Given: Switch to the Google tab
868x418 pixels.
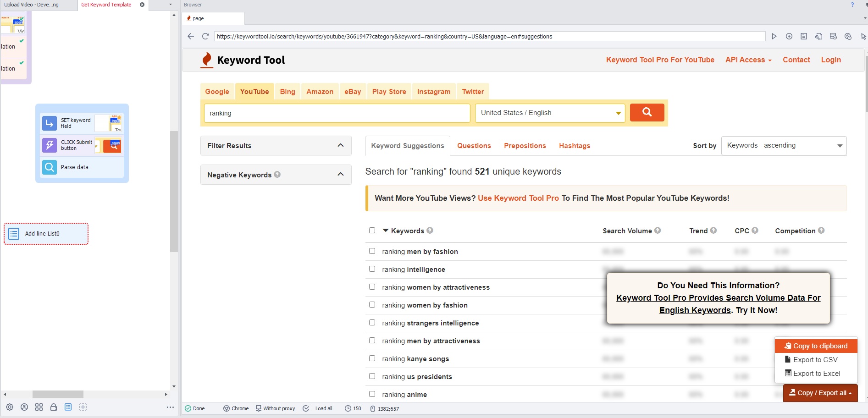Looking at the screenshot, I should tap(217, 91).
